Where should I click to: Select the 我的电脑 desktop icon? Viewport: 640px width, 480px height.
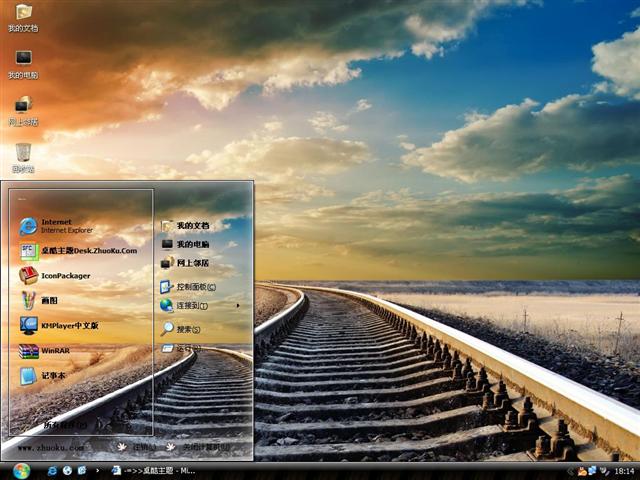(23, 64)
